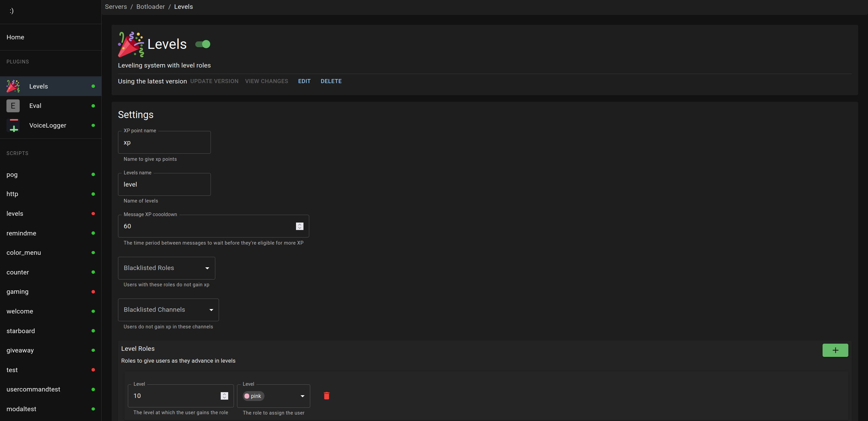Image resolution: width=868 pixels, height=421 pixels.
Task: Click UPDATE VERSION for the plugin
Action: [214, 81]
